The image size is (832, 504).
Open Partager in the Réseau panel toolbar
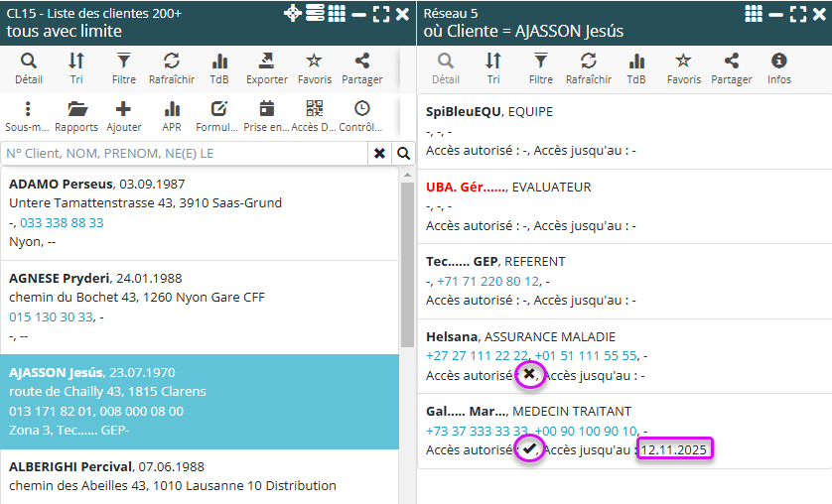pos(732,68)
